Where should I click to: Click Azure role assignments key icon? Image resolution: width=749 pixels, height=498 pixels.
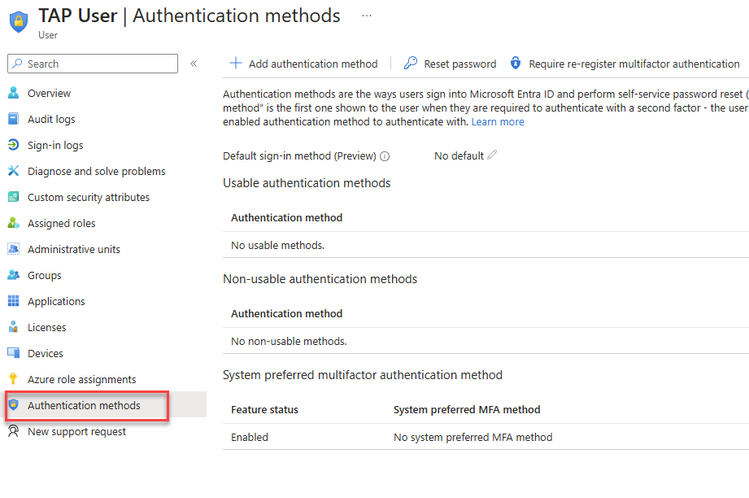(14, 379)
